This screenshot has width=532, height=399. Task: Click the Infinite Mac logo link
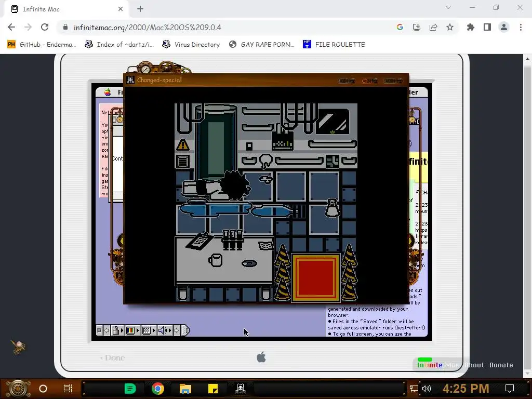pos(437,365)
